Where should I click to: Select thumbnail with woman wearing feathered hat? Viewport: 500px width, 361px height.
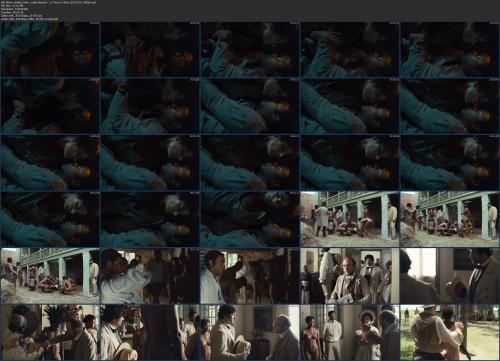[x=50, y=332]
